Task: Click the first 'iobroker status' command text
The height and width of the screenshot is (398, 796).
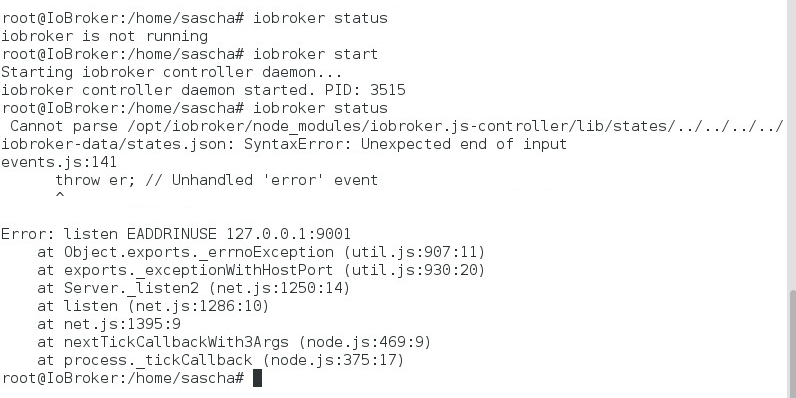Action: 320,18
